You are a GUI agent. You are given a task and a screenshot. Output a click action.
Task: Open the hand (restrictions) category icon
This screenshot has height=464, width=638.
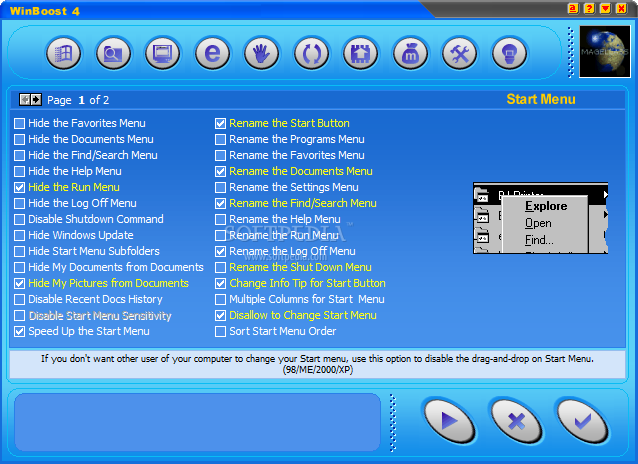[261, 53]
